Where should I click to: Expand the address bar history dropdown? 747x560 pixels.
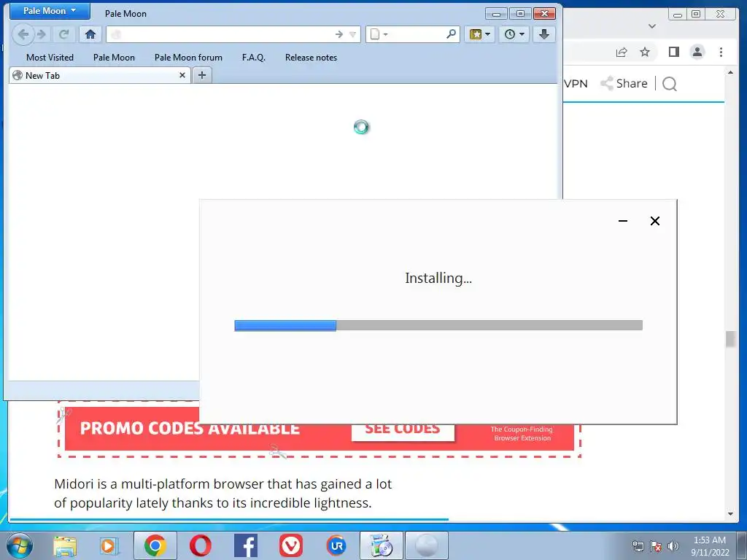click(x=352, y=34)
